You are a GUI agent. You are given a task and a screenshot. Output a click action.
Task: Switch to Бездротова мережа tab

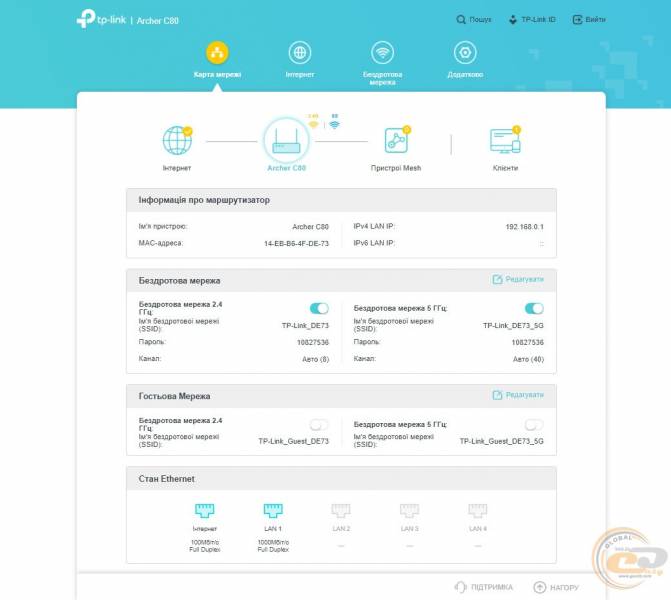pos(382,63)
